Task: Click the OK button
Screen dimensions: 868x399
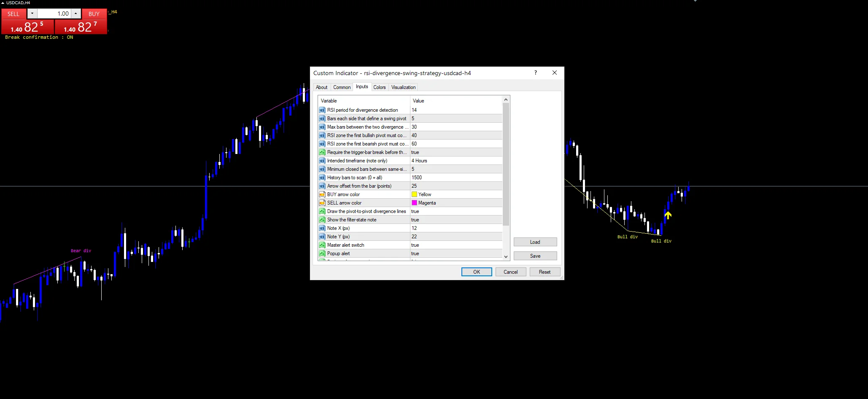Action: [477, 272]
